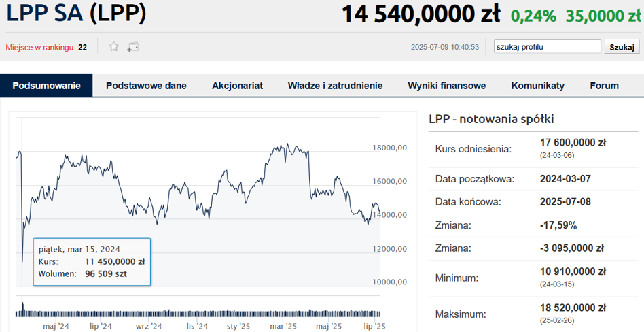
Task: Focus the szukaj profilu search field
Action: click(x=548, y=47)
